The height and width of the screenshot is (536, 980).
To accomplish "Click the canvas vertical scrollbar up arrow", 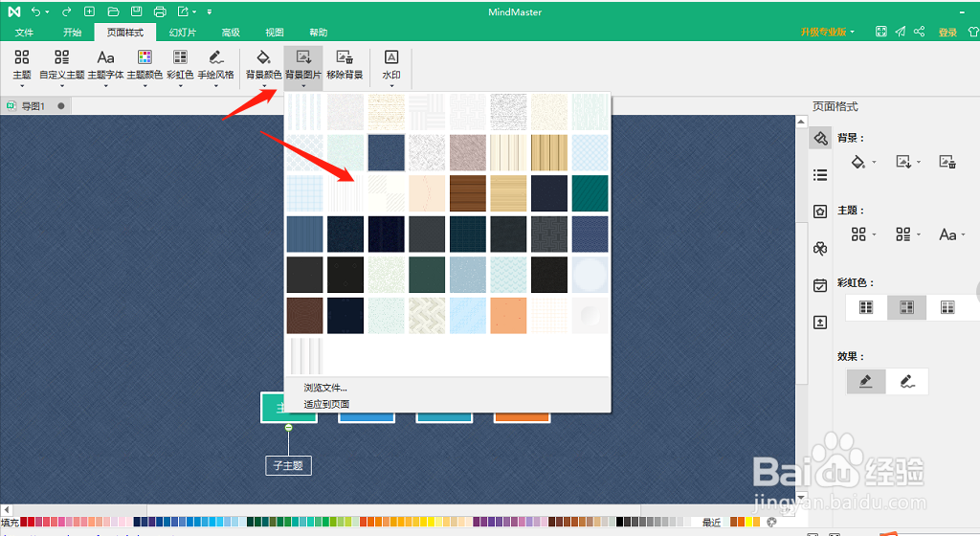I will pyautogui.click(x=801, y=122).
